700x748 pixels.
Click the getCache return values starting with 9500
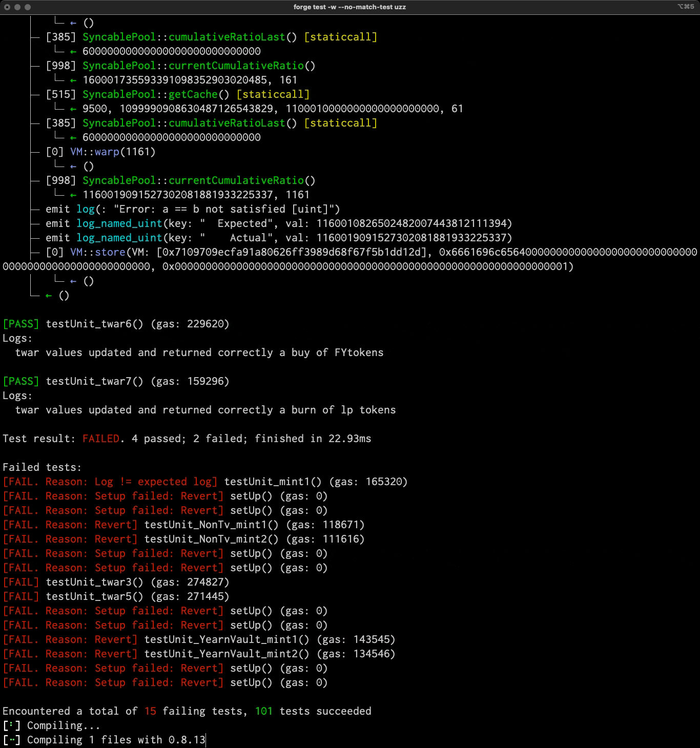click(x=273, y=109)
